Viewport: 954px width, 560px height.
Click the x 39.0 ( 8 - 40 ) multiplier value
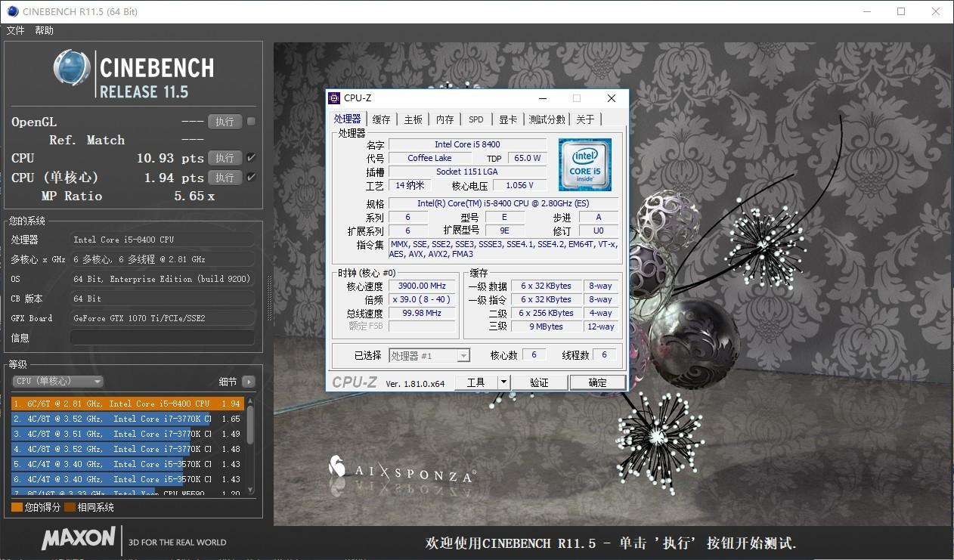pyautogui.click(x=421, y=299)
